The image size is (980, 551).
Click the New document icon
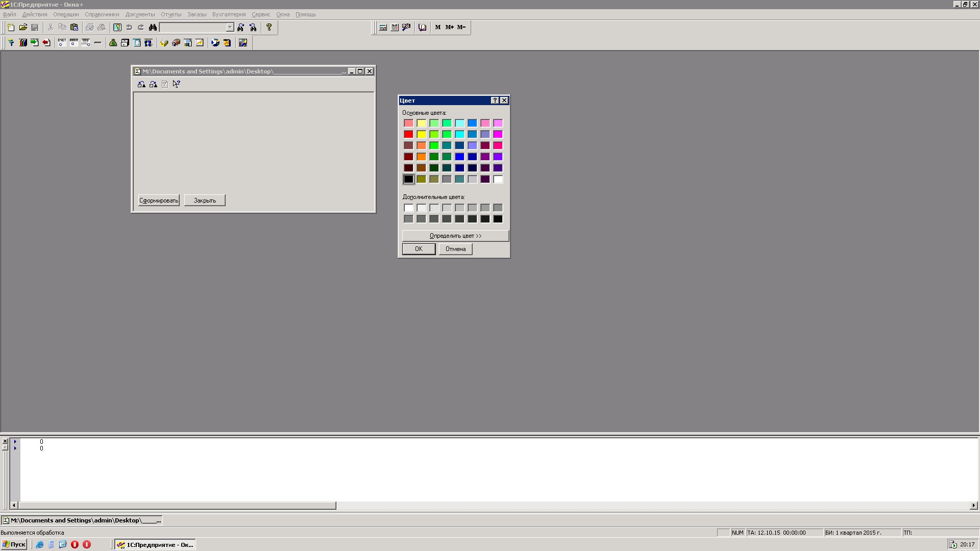11,28
